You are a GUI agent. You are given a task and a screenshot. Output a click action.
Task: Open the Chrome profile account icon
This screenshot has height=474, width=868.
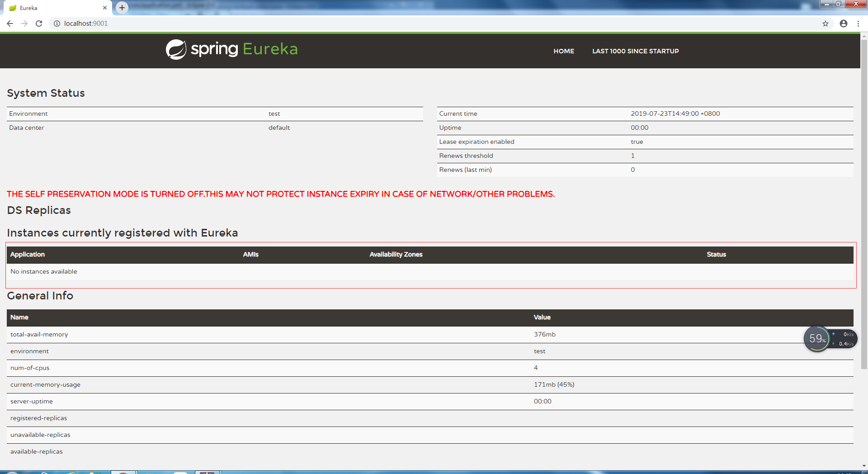(x=844, y=24)
